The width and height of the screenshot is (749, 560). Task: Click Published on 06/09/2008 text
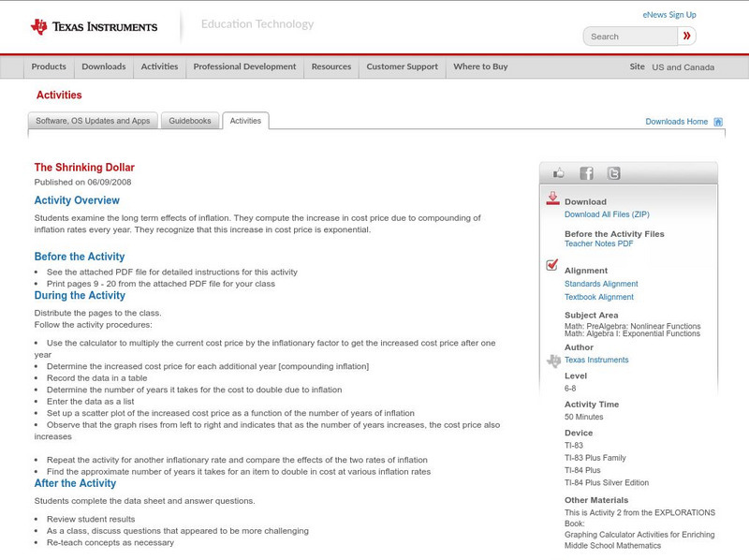[82, 182]
